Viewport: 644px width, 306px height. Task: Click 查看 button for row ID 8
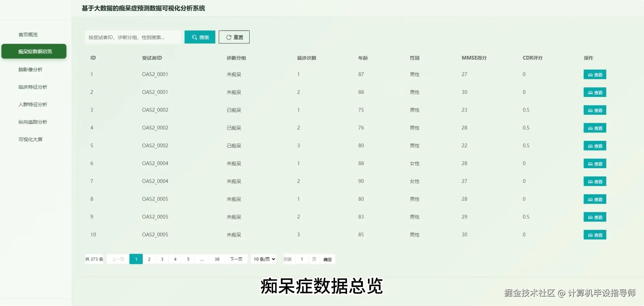point(595,199)
